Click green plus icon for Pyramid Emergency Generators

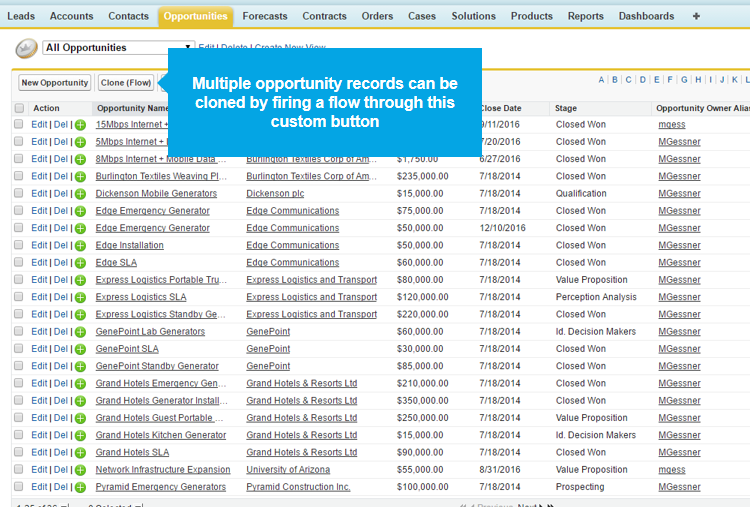(x=80, y=487)
